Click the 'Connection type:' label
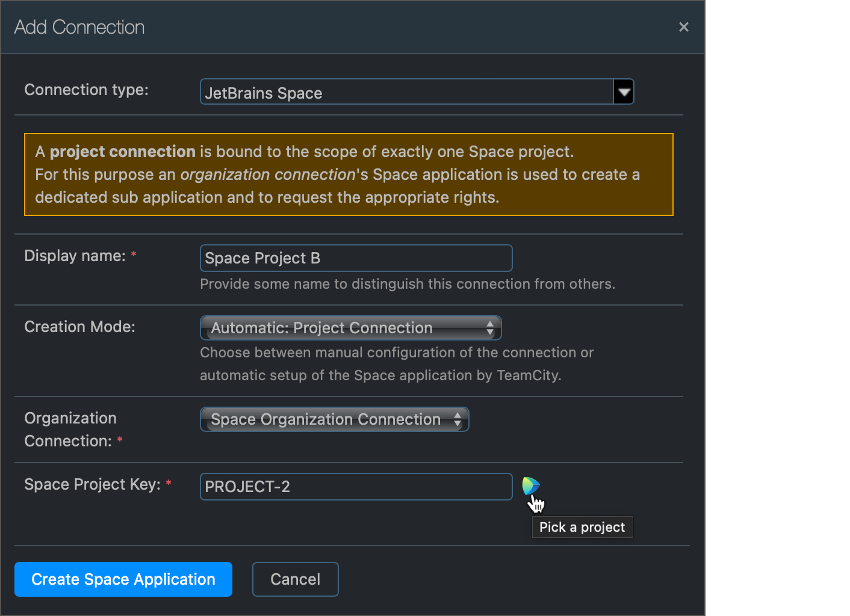This screenshot has width=850, height=616. coord(86,90)
